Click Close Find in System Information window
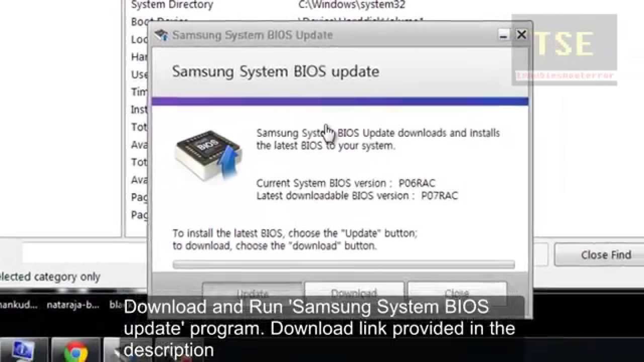644x362 pixels. tap(606, 255)
